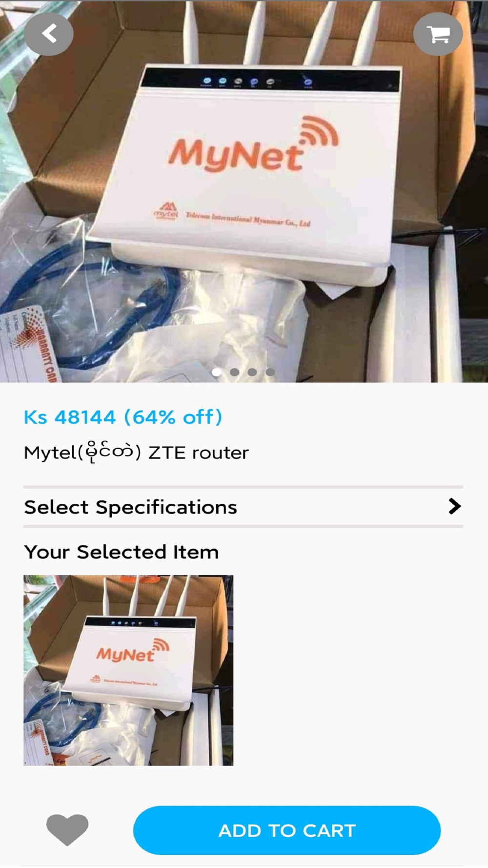The height and width of the screenshot is (868, 488).
Task: Select the fourth carousel dot
Action: click(270, 372)
